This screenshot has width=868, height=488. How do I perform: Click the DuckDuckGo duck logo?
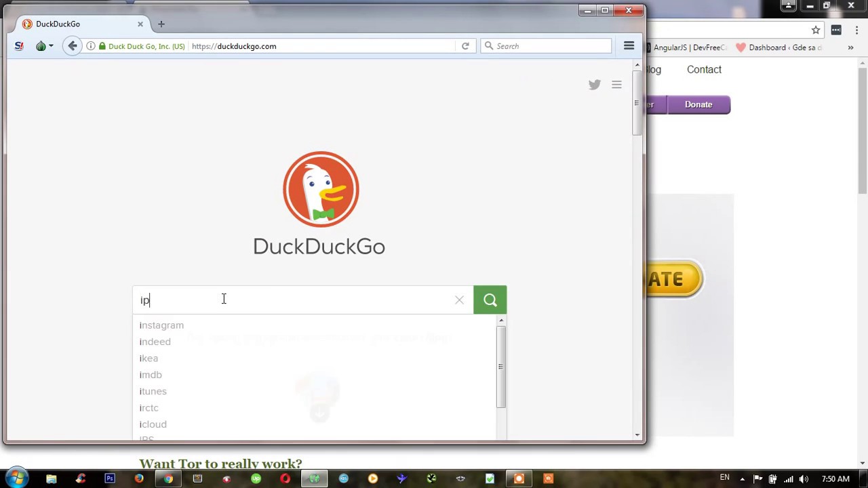320,189
